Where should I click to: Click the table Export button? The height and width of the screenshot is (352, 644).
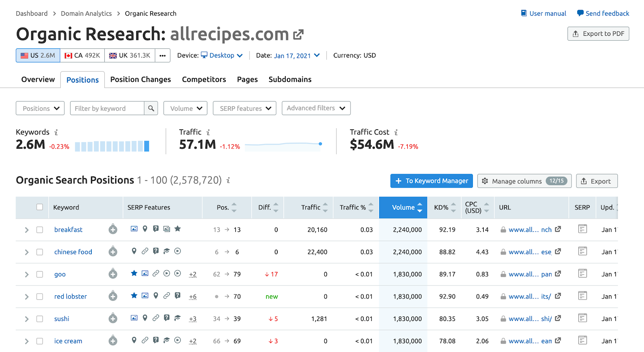(x=597, y=181)
